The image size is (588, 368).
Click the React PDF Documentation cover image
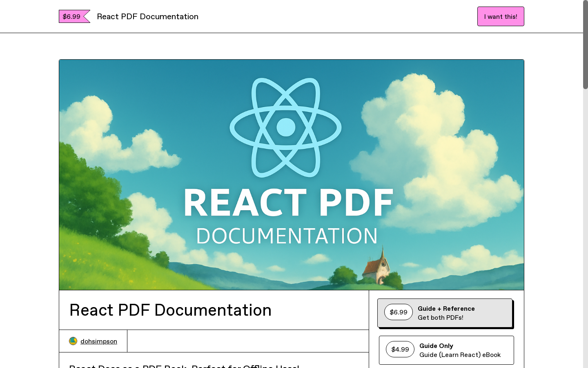click(x=292, y=175)
